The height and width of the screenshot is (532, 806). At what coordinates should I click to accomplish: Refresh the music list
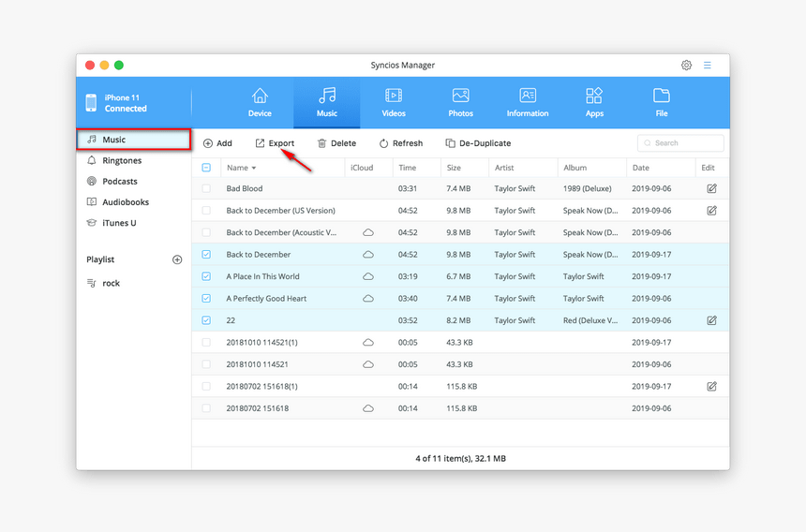click(401, 143)
